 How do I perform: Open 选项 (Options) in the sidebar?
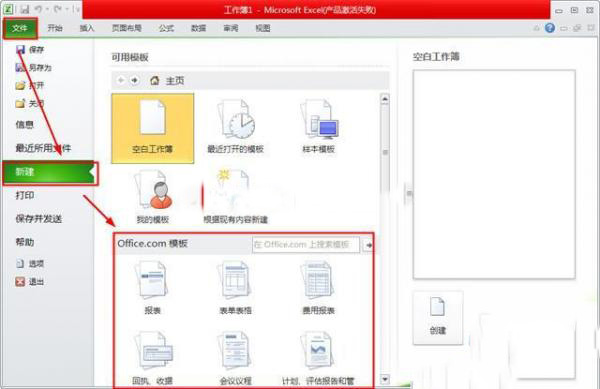[30, 264]
